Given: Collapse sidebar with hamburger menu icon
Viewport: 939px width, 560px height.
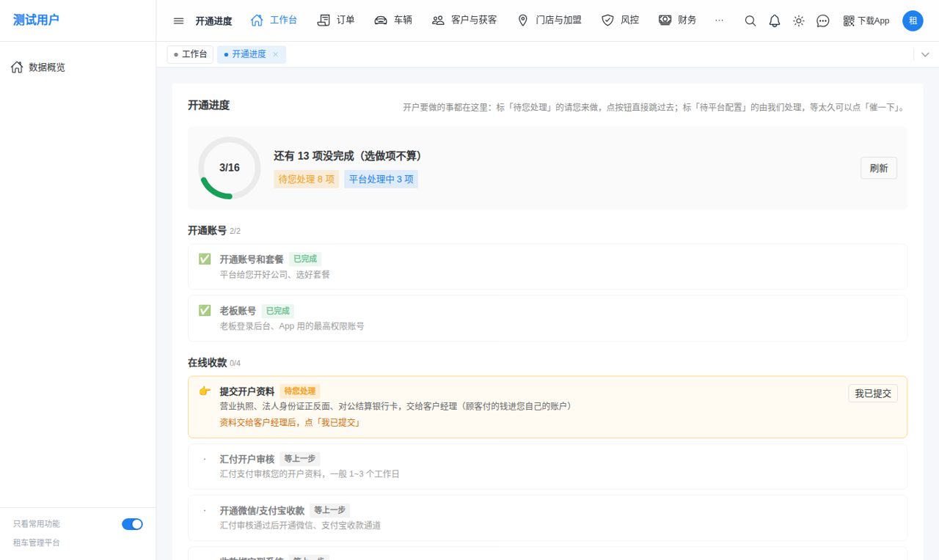Looking at the screenshot, I should pyautogui.click(x=178, y=21).
